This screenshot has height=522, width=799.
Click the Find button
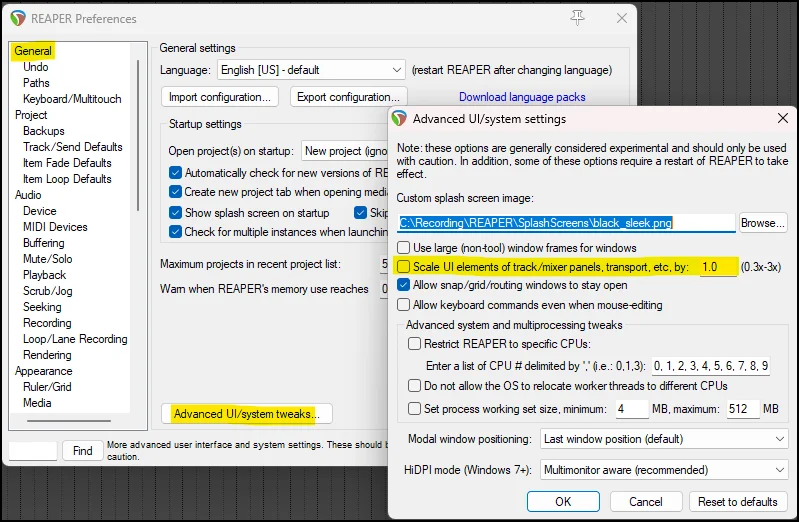(83, 451)
